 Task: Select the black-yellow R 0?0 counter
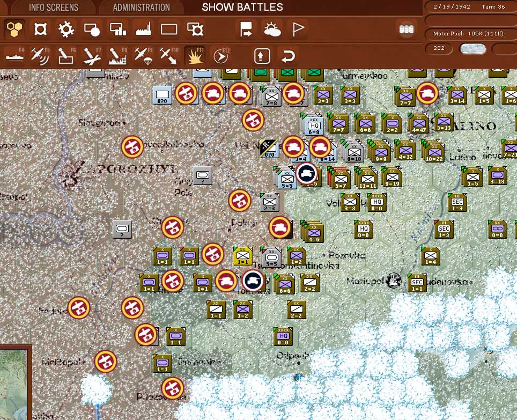coord(269,149)
